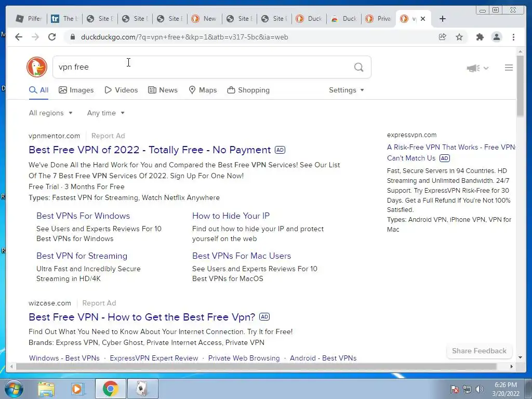Click the browser address bar URL
This screenshot has height=399, width=532.
[x=184, y=37]
